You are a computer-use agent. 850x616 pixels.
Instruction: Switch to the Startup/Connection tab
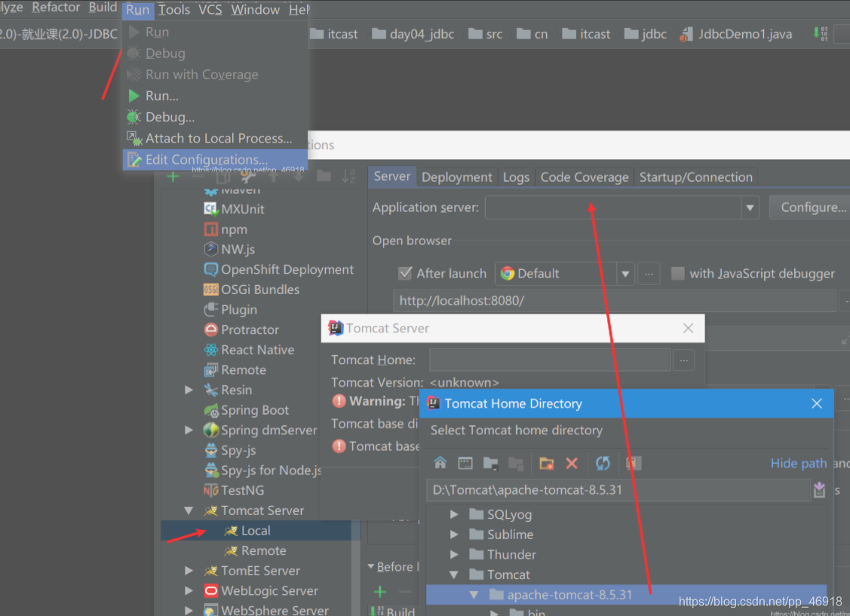696,177
